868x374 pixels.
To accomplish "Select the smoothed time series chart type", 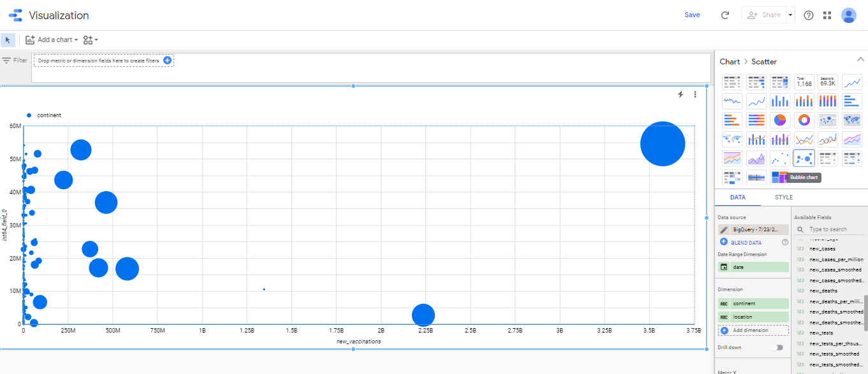I will pyautogui.click(x=756, y=101).
